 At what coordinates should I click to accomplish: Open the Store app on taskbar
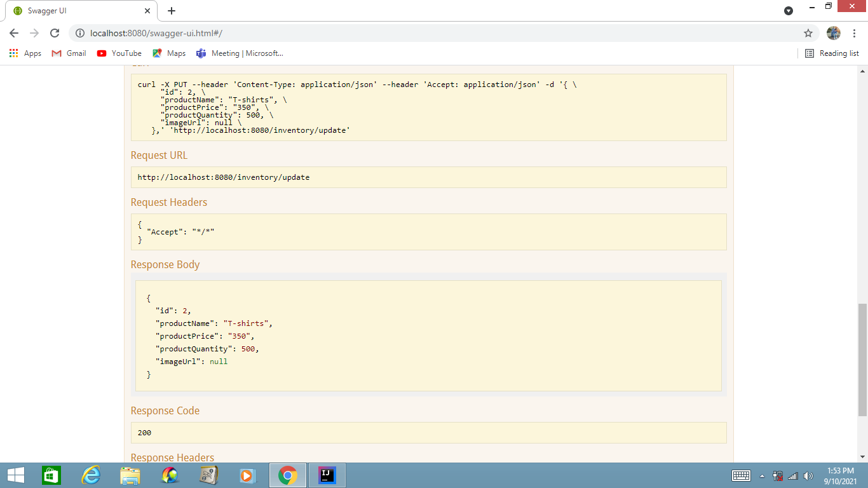pos(51,475)
